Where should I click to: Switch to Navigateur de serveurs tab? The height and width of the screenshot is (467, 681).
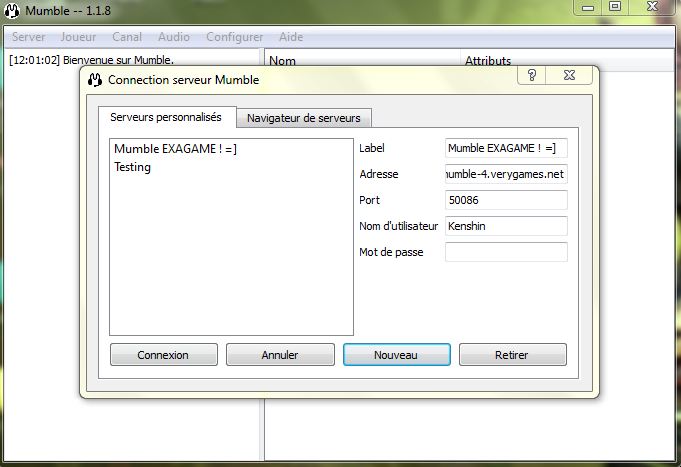point(304,118)
